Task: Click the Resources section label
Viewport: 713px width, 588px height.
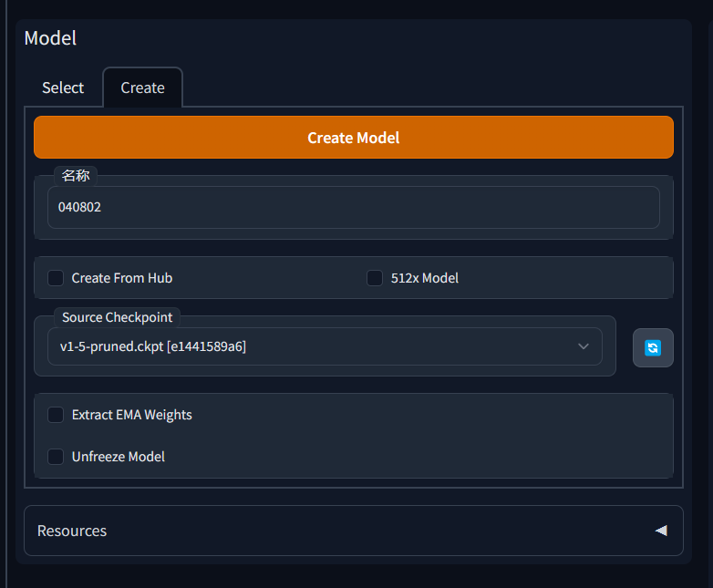Action: click(x=72, y=531)
